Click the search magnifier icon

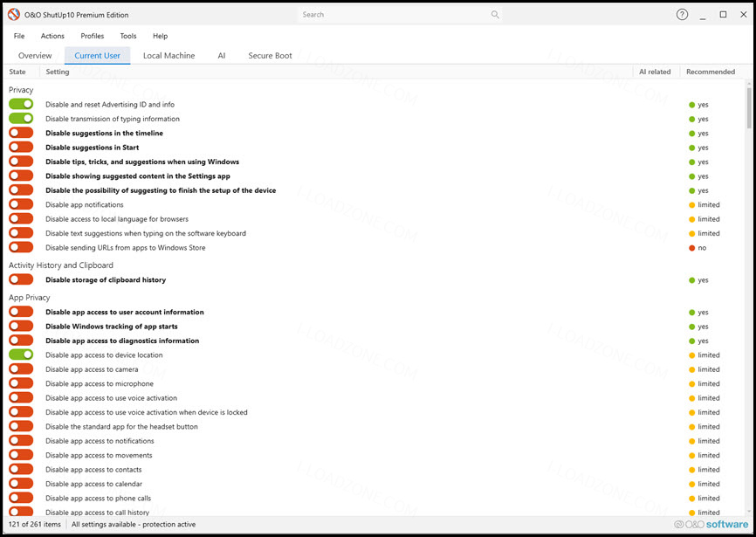click(495, 15)
